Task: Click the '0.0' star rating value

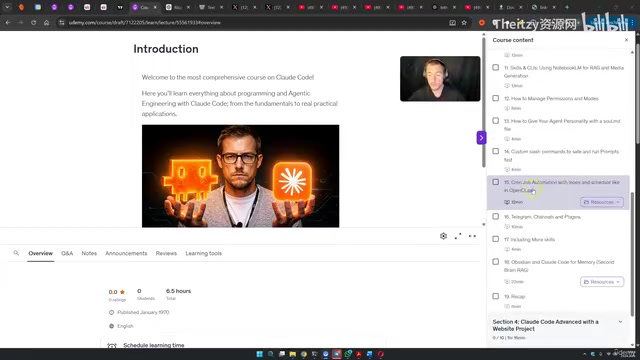Action: tap(113, 292)
